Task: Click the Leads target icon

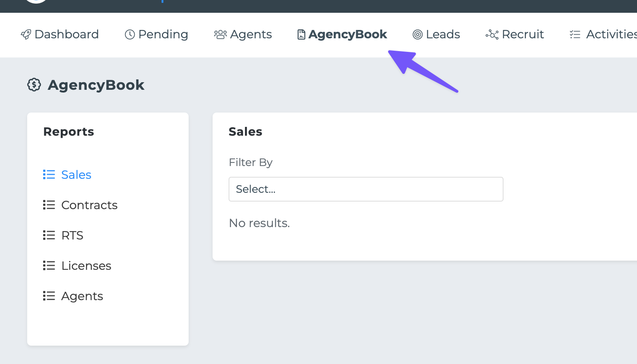Action: (417, 35)
